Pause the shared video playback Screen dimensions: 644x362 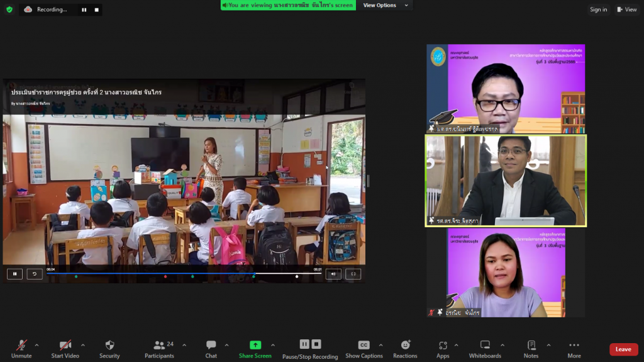[x=14, y=274]
